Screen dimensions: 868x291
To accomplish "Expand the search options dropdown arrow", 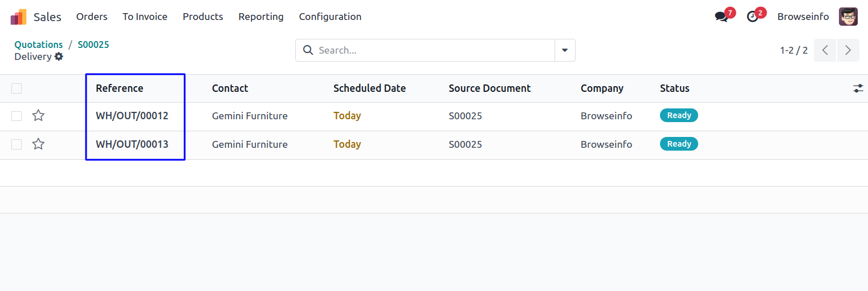I will (x=565, y=50).
